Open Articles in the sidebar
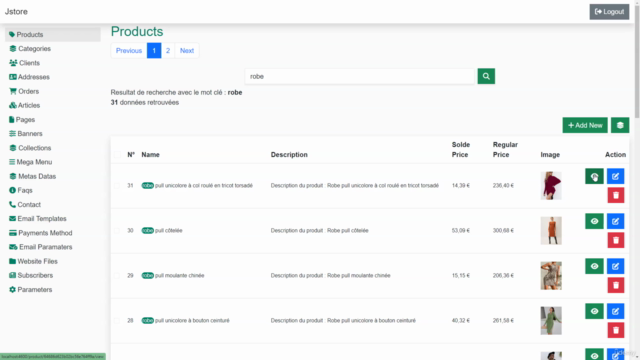The image size is (640, 360). [x=53, y=105]
